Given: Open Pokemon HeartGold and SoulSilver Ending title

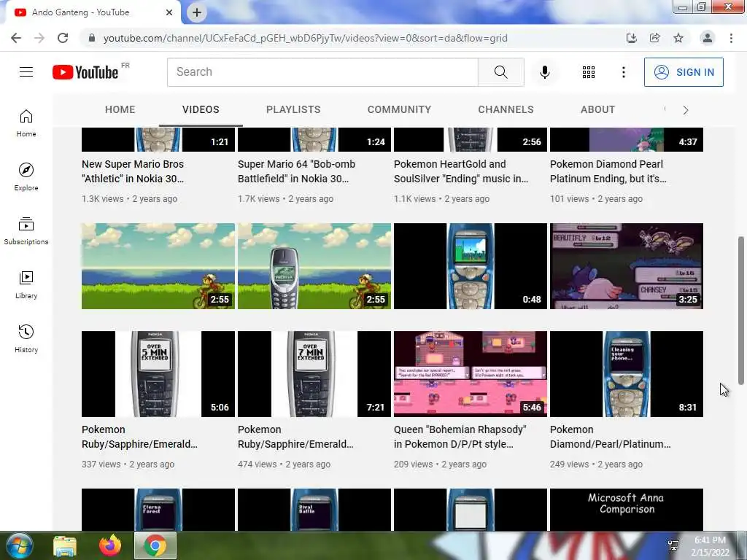Looking at the screenshot, I should click(x=461, y=171).
